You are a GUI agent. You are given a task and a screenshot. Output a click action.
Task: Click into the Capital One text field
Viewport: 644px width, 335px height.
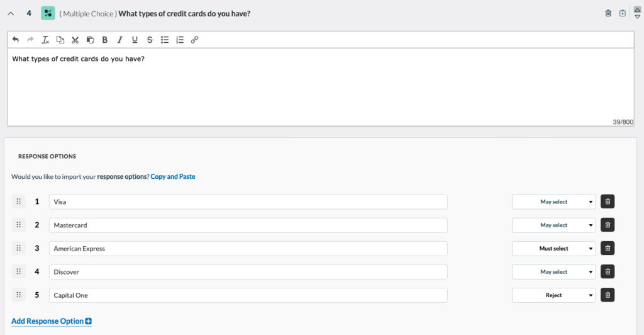click(x=248, y=295)
